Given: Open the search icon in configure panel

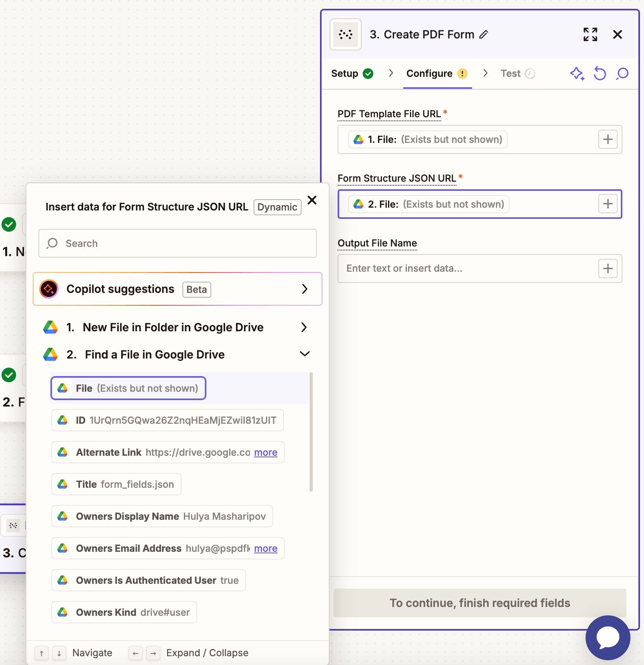Looking at the screenshot, I should [622, 74].
